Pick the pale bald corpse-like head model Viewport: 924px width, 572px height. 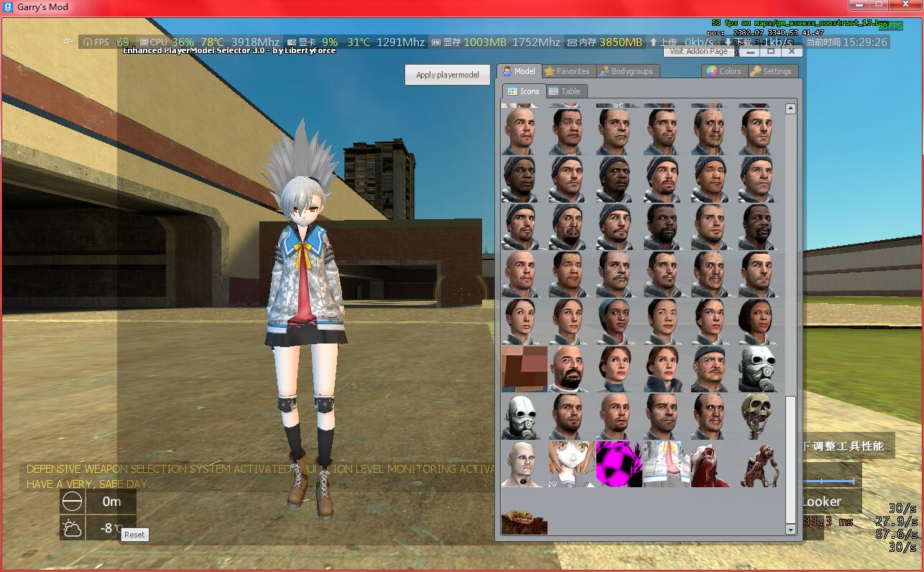point(525,463)
